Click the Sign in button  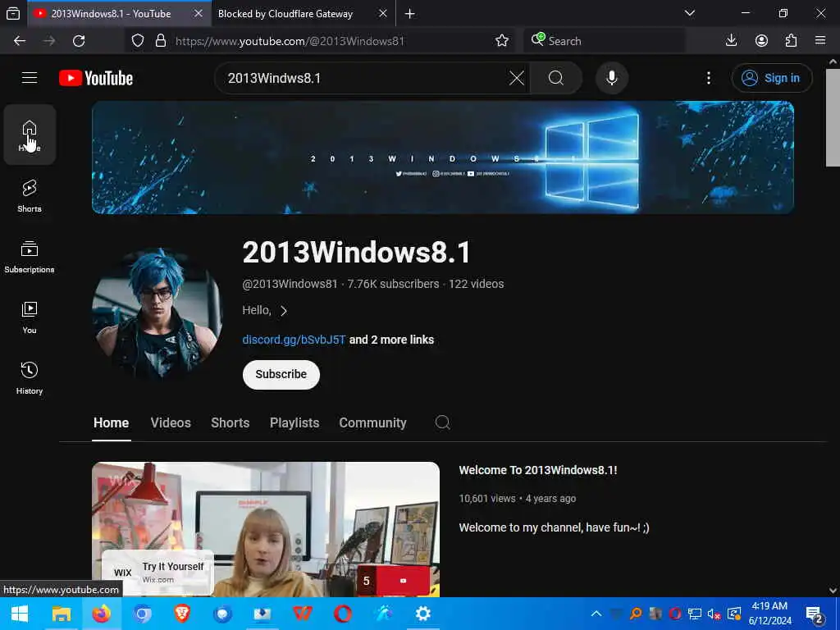[x=771, y=78]
